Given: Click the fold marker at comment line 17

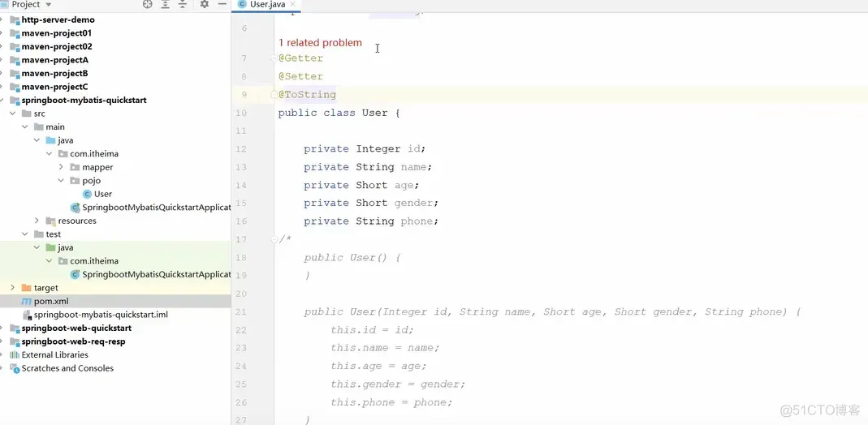Looking at the screenshot, I should 274,239.
